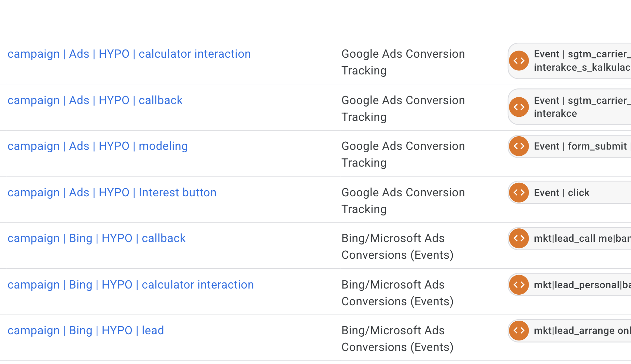Click Google Ads Conversion Tracking in modeling row

pyautogui.click(x=403, y=154)
